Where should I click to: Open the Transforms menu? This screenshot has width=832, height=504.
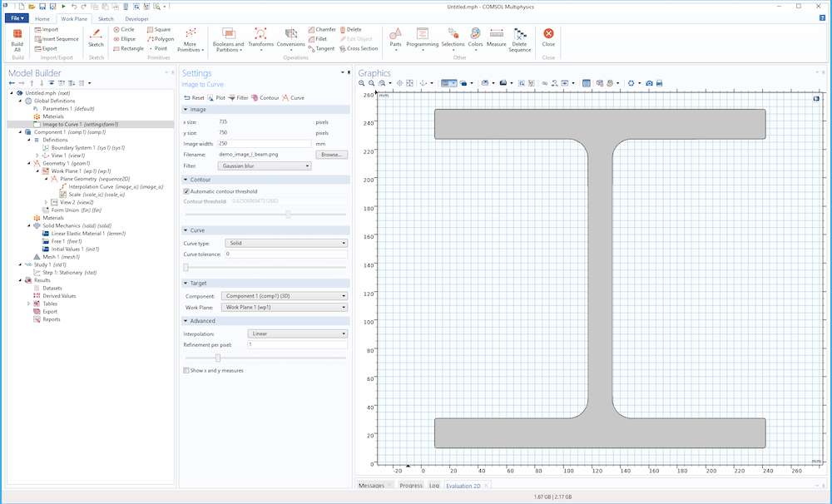coord(260,40)
